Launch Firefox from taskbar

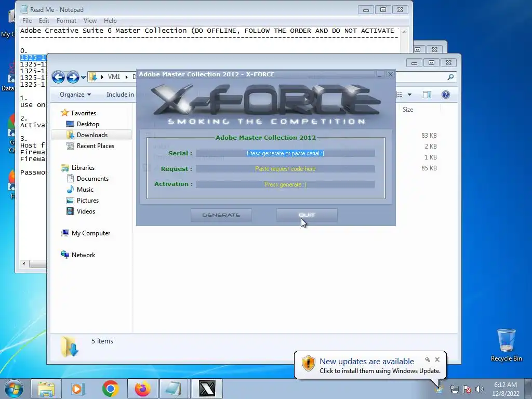pos(142,389)
